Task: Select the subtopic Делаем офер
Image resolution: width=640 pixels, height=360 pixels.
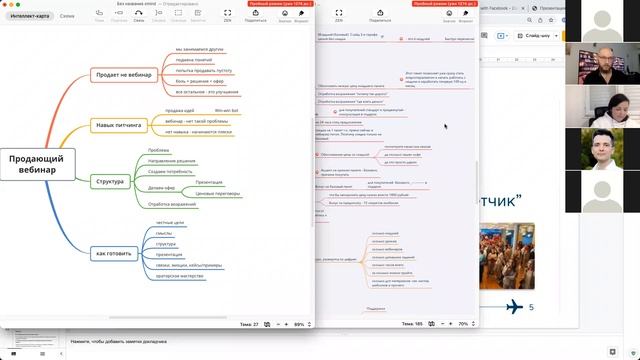Action: [161, 188]
